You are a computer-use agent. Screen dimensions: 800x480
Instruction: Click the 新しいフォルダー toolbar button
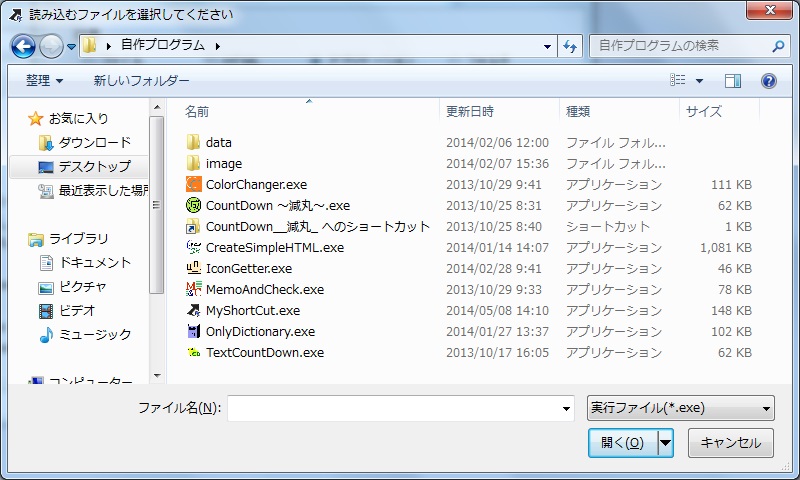(x=141, y=81)
